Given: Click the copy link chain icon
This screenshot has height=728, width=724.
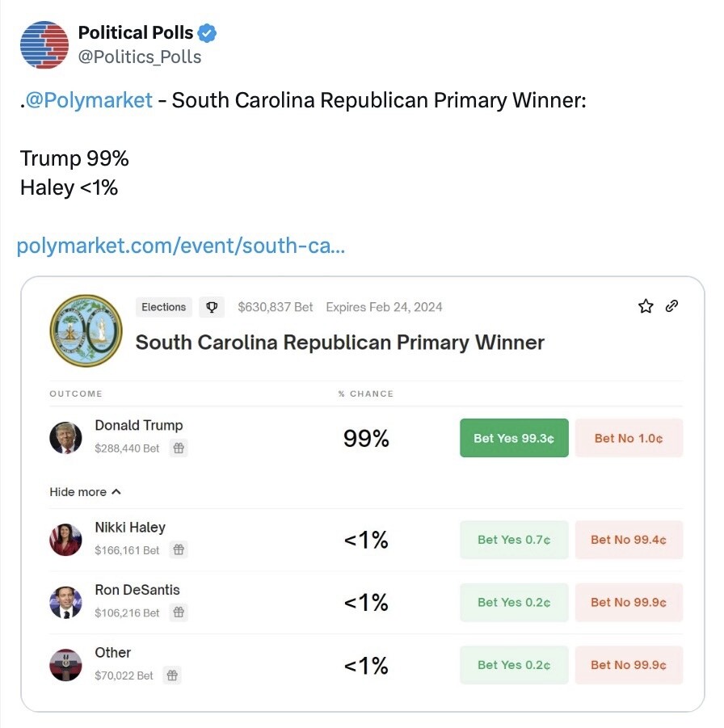Looking at the screenshot, I should [x=671, y=306].
